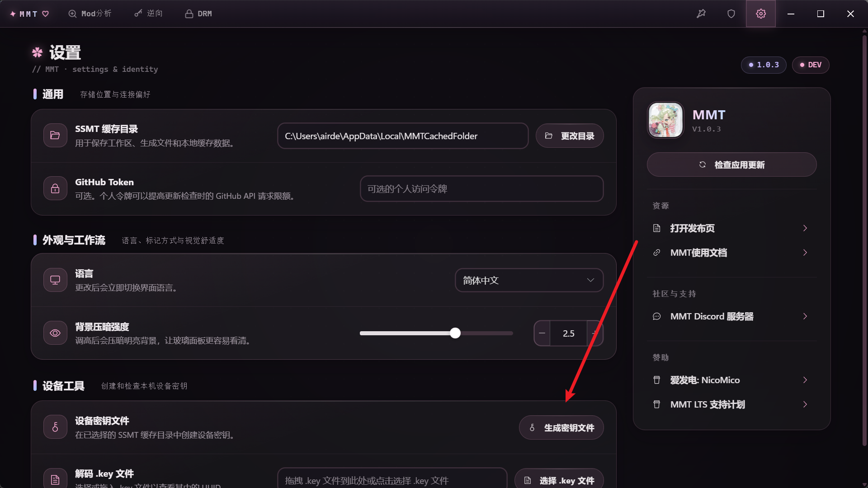Click the MMT app avatar thumbnail

click(x=665, y=120)
